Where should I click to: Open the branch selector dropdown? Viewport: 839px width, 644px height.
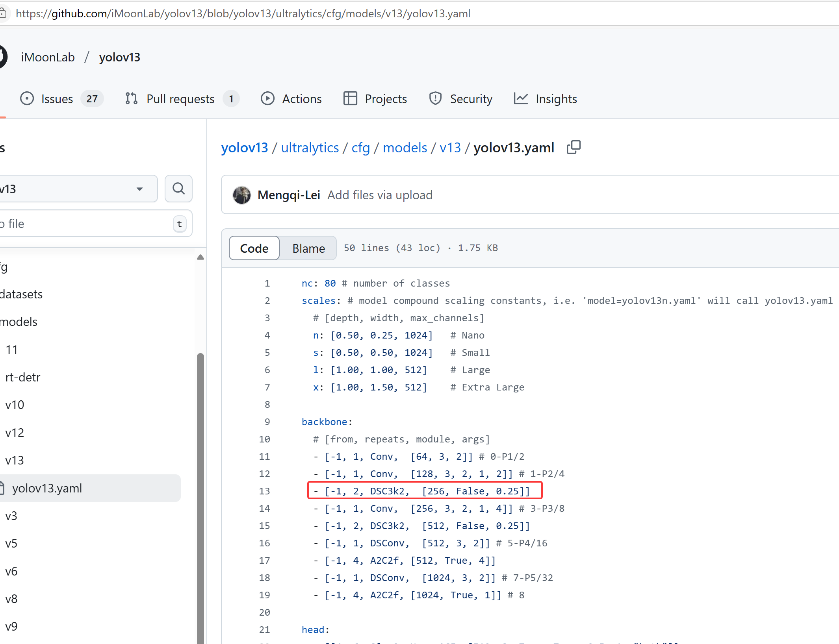click(78, 189)
